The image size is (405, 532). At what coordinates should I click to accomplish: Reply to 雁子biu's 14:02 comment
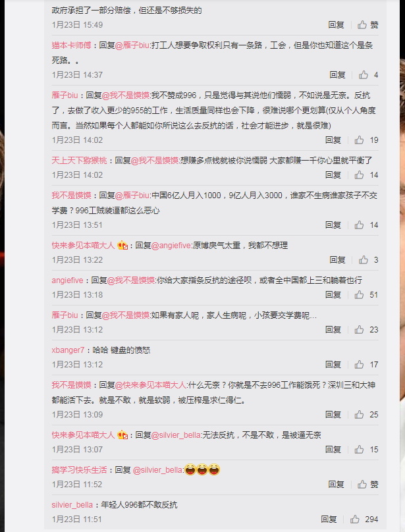pyautogui.click(x=333, y=140)
